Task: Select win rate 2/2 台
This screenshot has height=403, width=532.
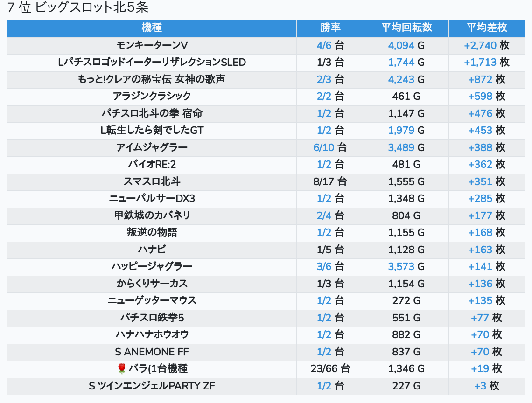Action: [x=330, y=97]
